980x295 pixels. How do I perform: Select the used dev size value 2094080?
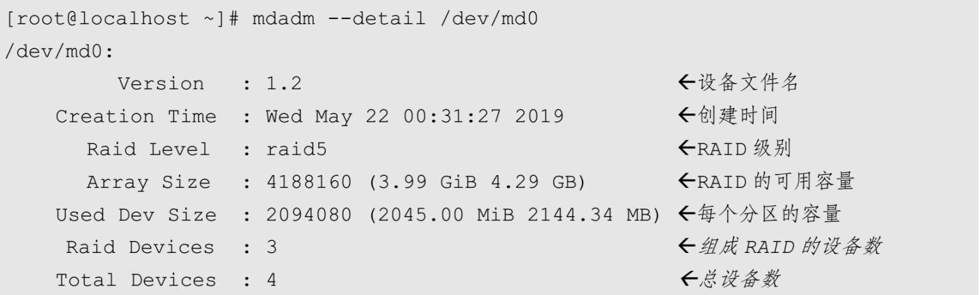point(308,215)
